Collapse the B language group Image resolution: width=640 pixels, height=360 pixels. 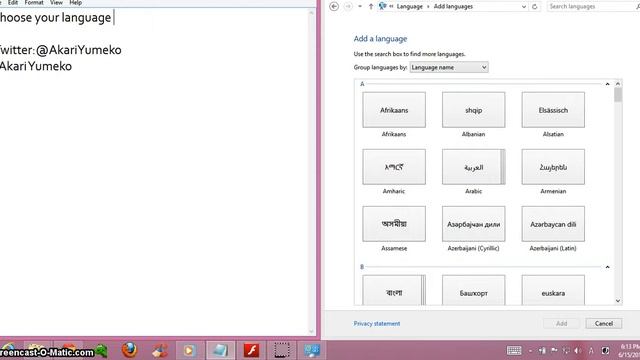[607, 267]
